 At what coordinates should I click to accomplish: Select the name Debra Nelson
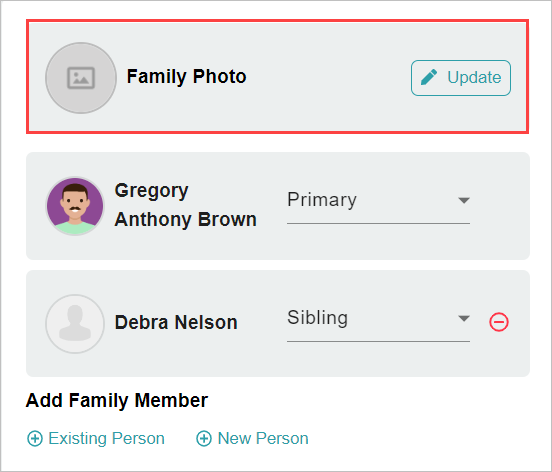coord(176,322)
